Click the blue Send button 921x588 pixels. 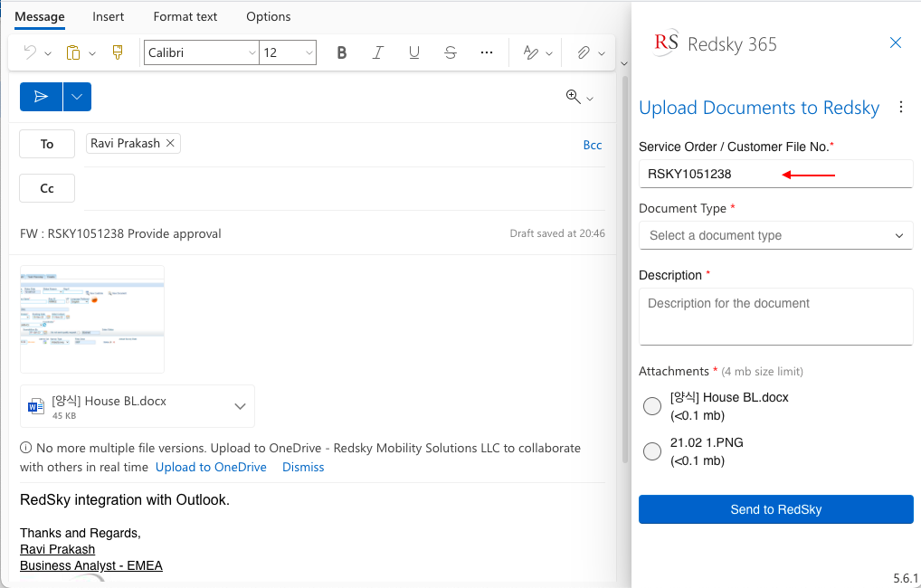pyautogui.click(x=41, y=97)
